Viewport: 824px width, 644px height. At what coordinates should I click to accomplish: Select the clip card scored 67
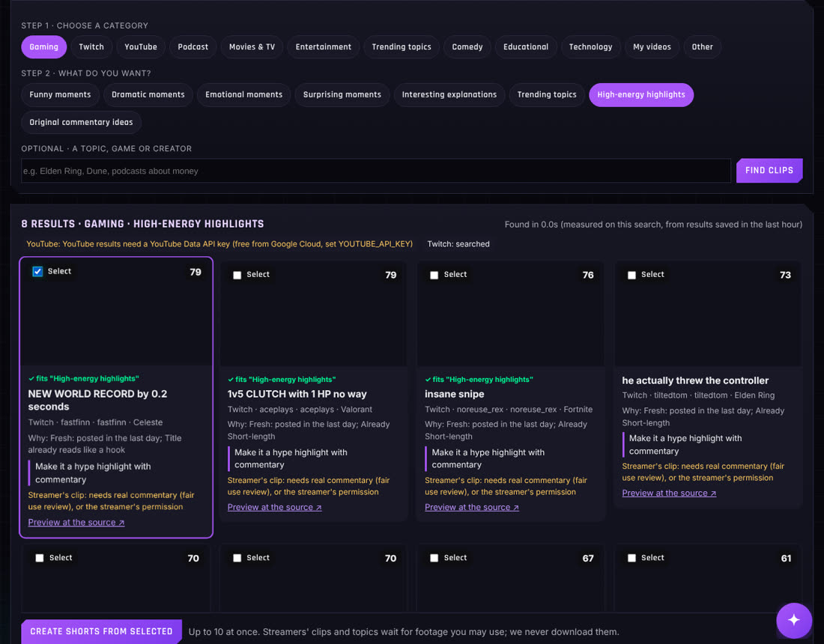pyautogui.click(x=434, y=558)
